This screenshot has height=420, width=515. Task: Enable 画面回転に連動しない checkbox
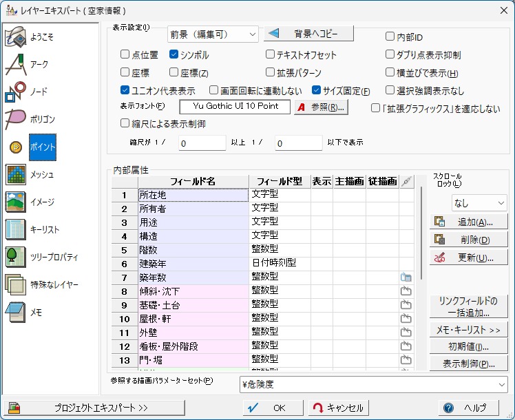(x=213, y=90)
